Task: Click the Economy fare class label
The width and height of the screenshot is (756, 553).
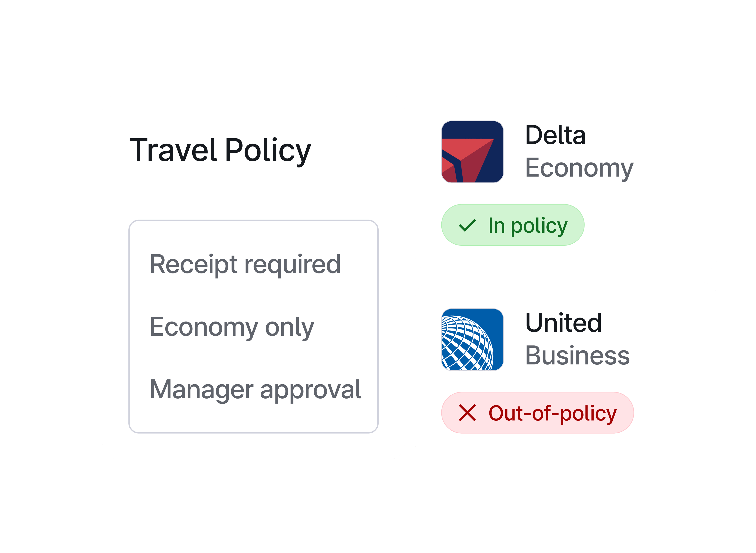Action: coord(579,168)
